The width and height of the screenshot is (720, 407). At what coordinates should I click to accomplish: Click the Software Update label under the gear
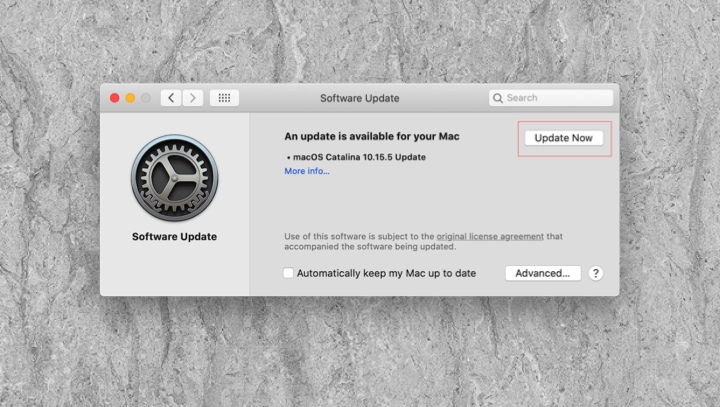point(174,237)
